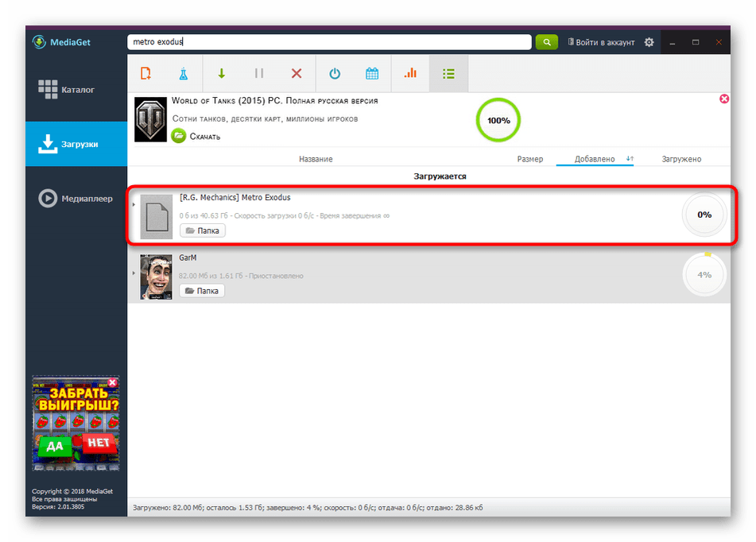Sort by Загружено column

coord(681,159)
